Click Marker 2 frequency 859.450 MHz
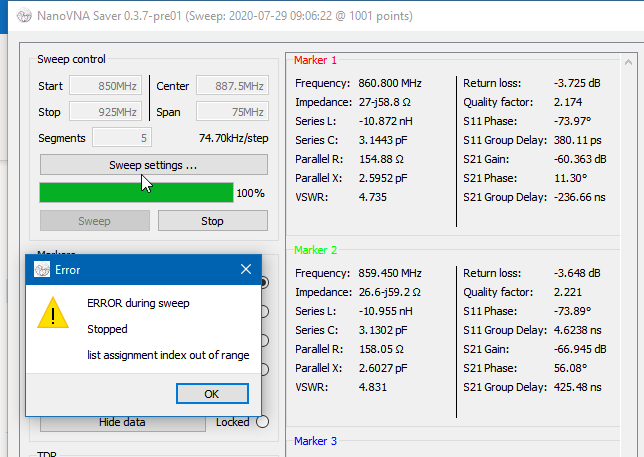Image resolution: width=644 pixels, height=457 pixels. tap(390, 273)
